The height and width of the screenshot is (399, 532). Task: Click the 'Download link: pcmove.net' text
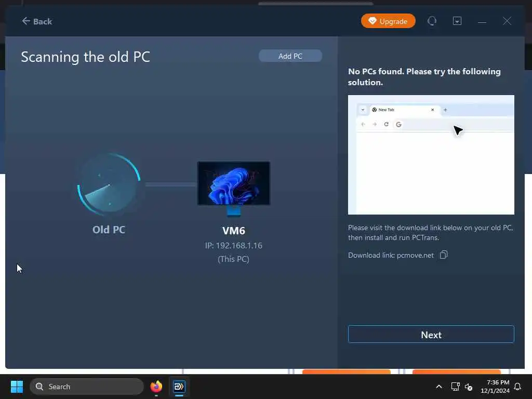pyautogui.click(x=391, y=255)
